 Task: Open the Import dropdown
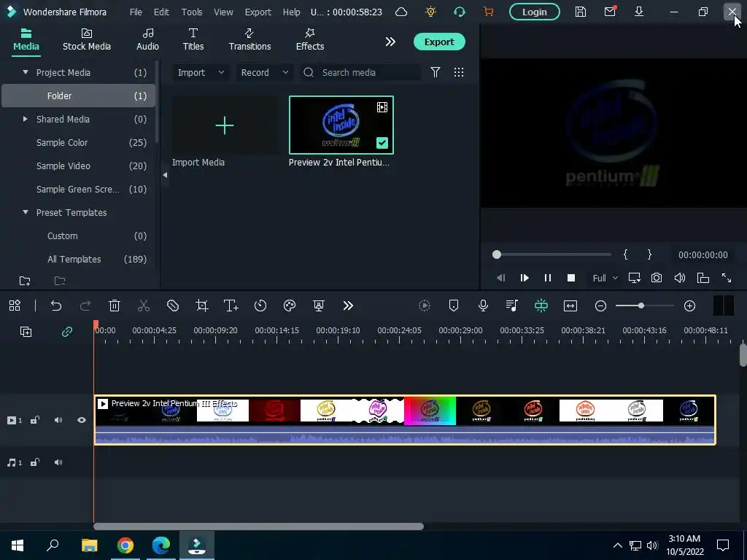pyautogui.click(x=201, y=72)
